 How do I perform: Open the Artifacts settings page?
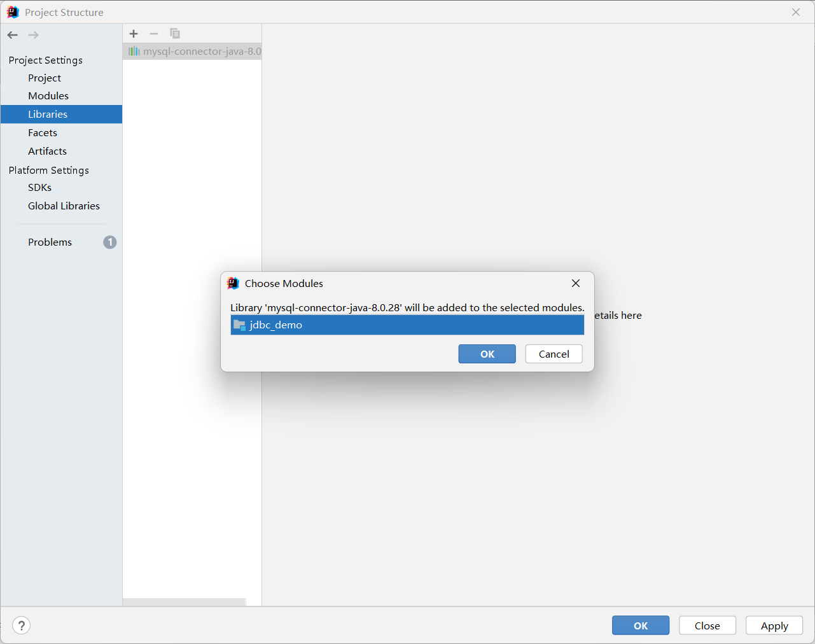click(47, 151)
